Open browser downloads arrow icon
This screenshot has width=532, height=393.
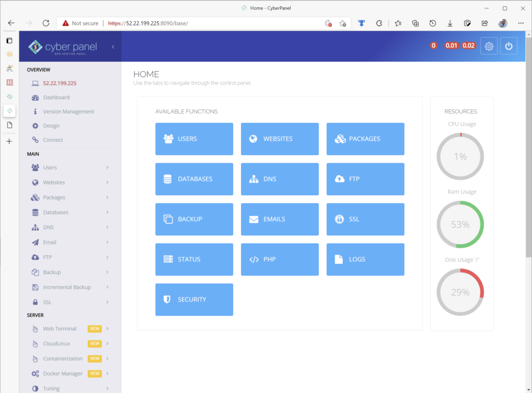click(450, 23)
